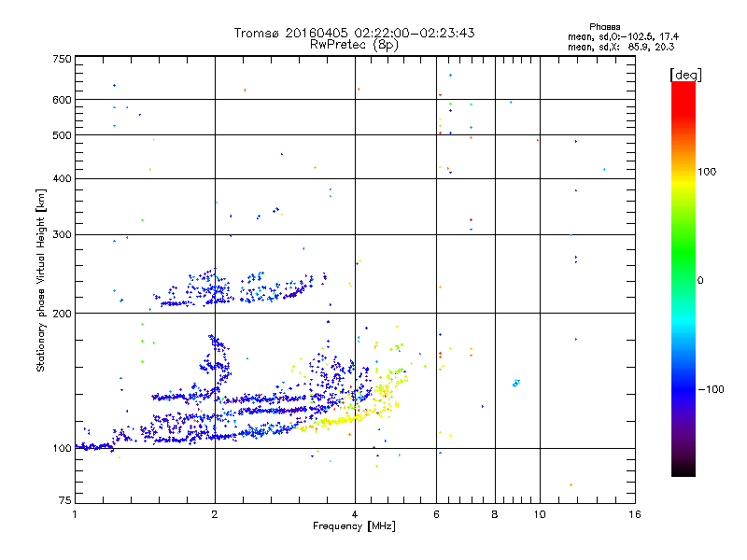This screenshot has height=560, width=747.
Task: Click the '[deg]' colorbar unit label
Action: click(685, 75)
